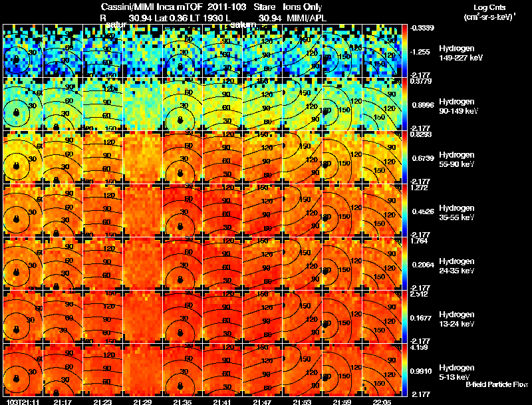Select the 1.764 scale value
The image size is (532, 405).
(419, 241)
